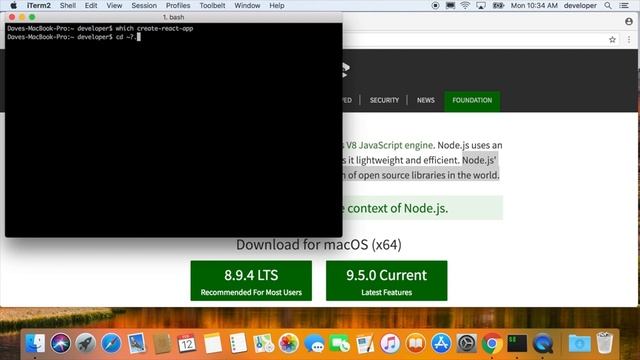Click green 'context of Node.js.' banner link
This screenshot has width=640, height=360.
[397, 208]
